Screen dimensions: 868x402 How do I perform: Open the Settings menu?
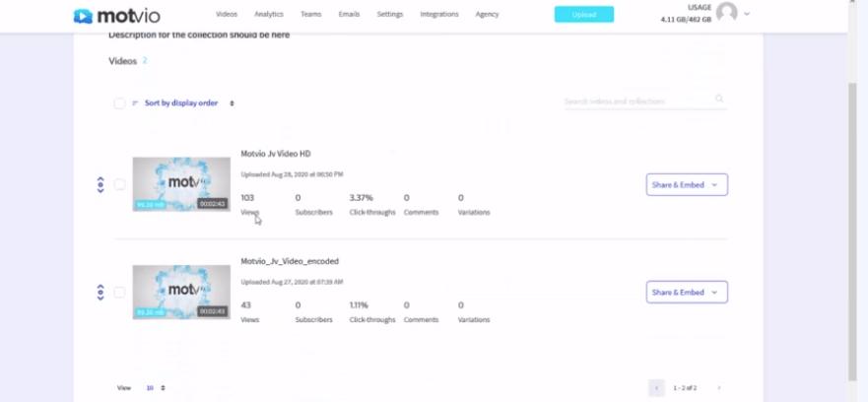[390, 15]
